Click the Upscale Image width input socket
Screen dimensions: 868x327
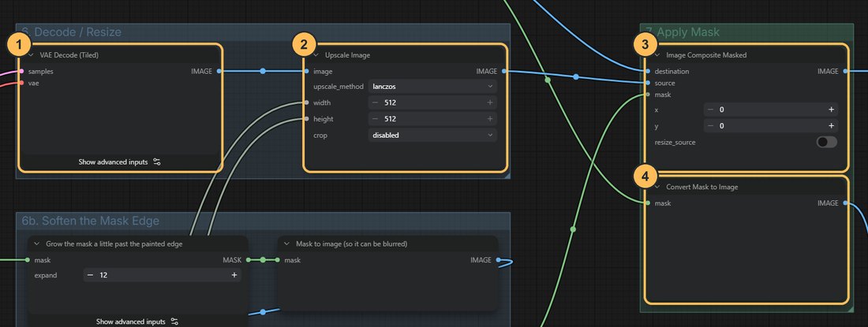(x=306, y=102)
